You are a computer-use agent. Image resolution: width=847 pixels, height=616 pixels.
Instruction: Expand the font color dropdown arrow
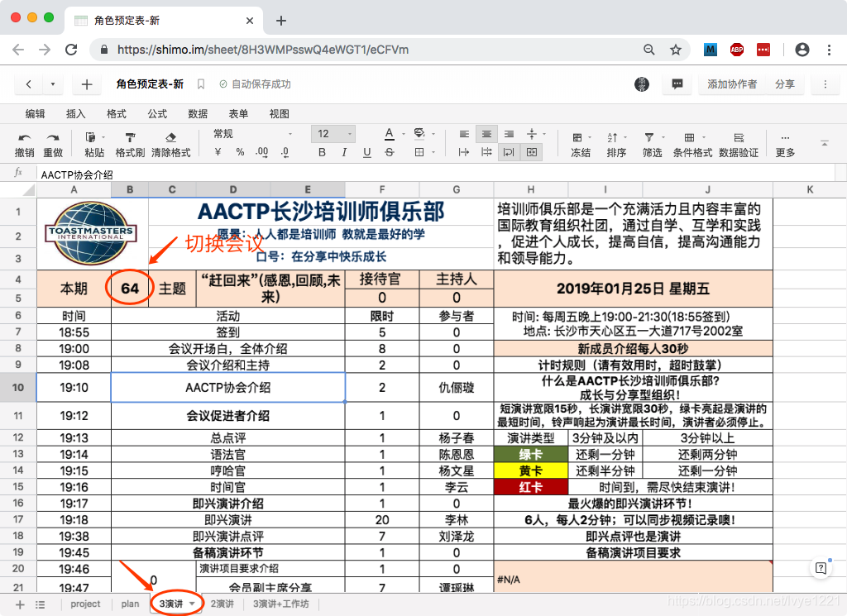403,134
